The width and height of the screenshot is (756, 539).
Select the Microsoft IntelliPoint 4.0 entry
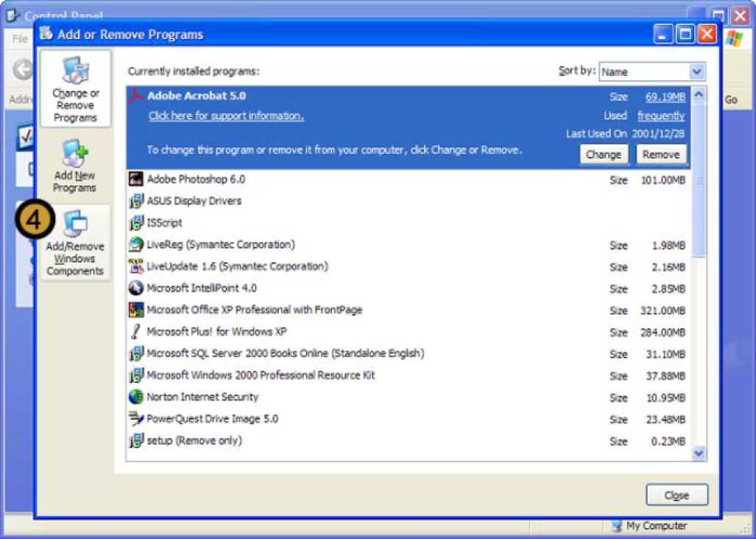pyautogui.click(x=409, y=288)
